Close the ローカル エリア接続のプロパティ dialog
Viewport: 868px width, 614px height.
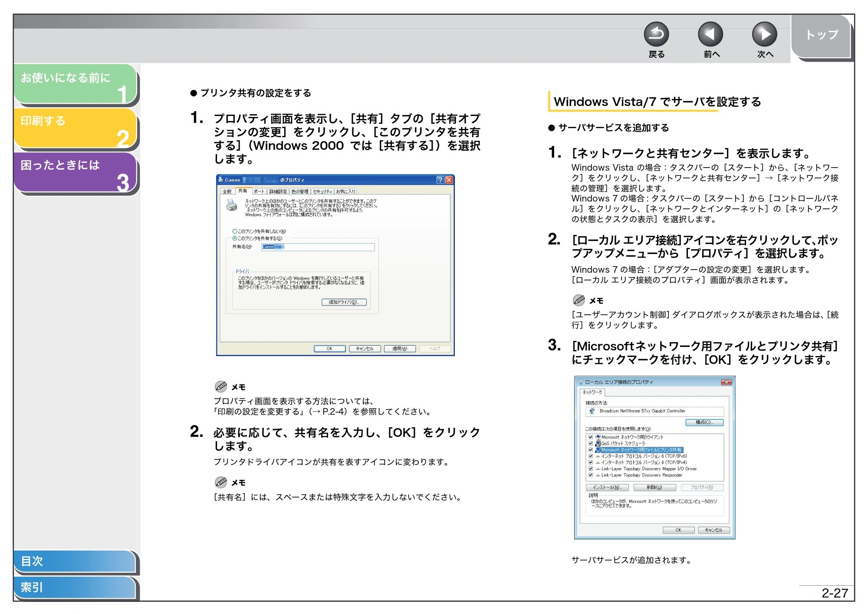(x=727, y=382)
